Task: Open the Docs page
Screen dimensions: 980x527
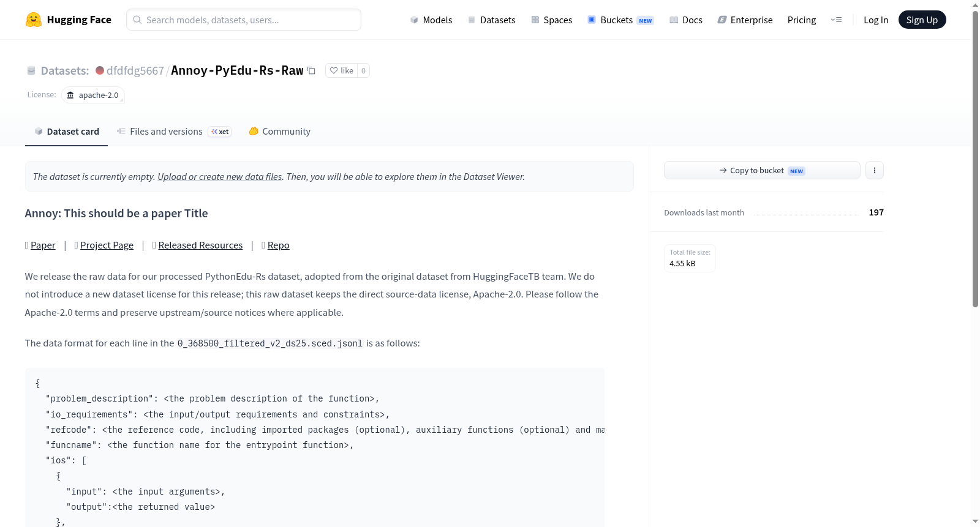Action: click(x=686, y=20)
